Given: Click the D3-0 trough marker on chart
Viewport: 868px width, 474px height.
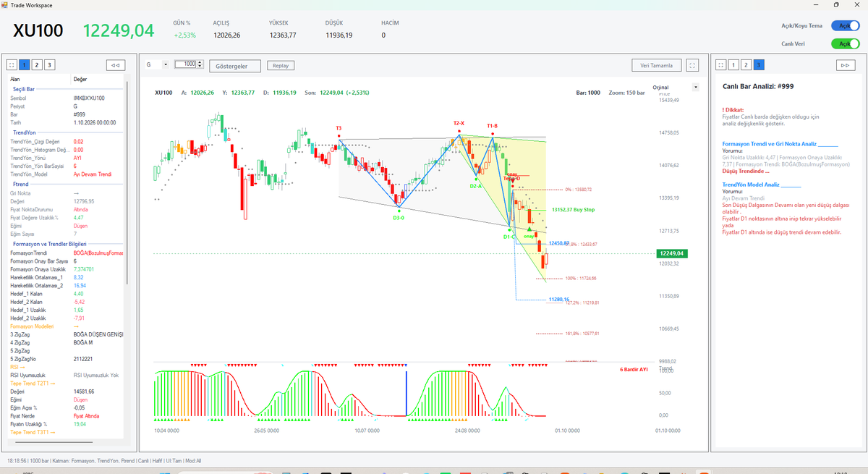Looking at the screenshot, I should point(399,217).
